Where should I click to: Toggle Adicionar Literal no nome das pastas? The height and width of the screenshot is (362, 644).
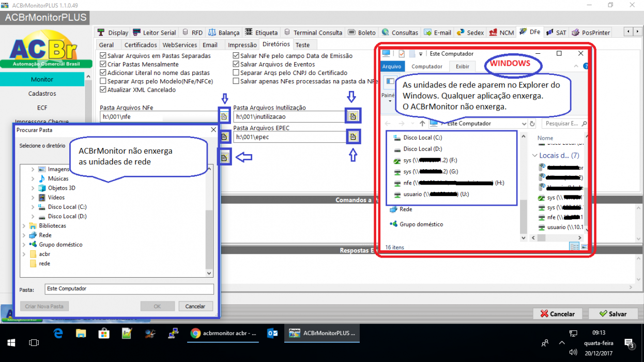[103, 73]
